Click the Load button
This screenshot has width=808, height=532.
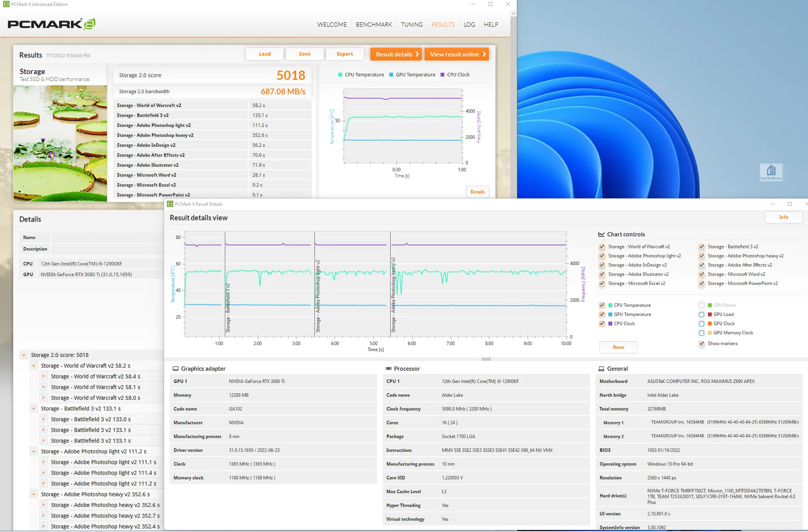tap(265, 54)
